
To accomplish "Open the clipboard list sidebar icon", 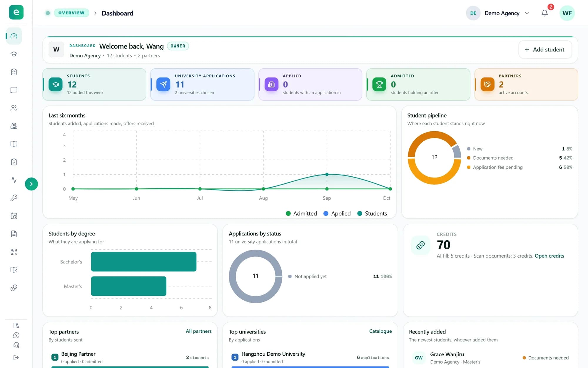I will point(14,72).
